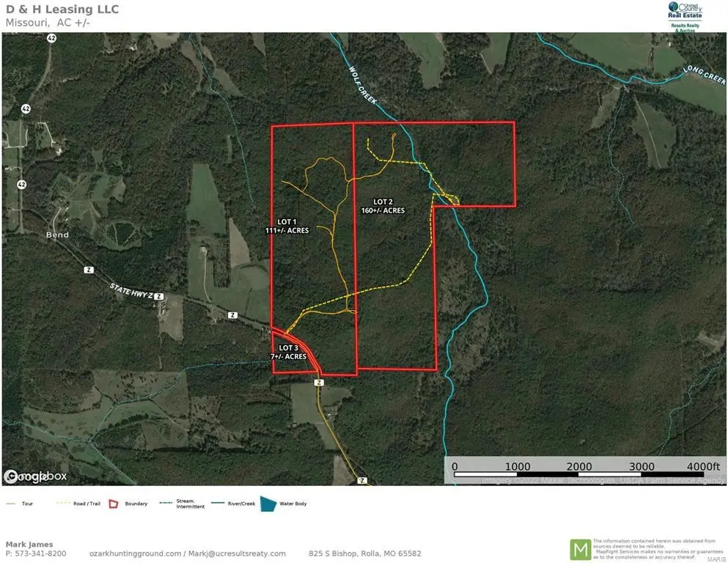
Task: Click the ozarkhuntingground.com website text
Action: (135, 553)
